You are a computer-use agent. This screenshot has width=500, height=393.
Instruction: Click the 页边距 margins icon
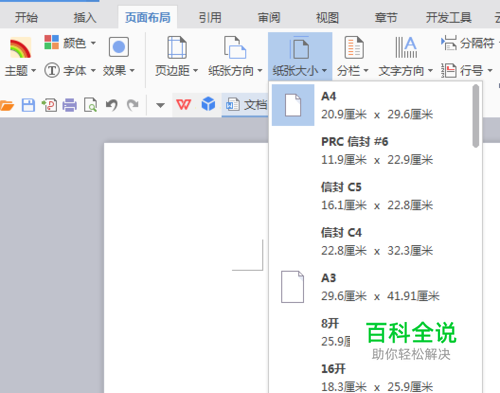(x=177, y=48)
